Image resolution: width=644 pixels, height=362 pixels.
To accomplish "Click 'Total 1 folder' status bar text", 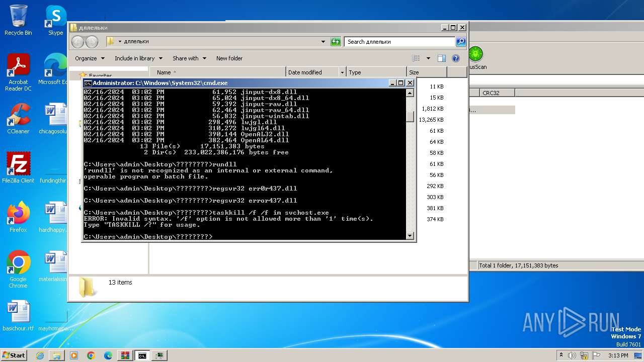I will pos(518,265).
